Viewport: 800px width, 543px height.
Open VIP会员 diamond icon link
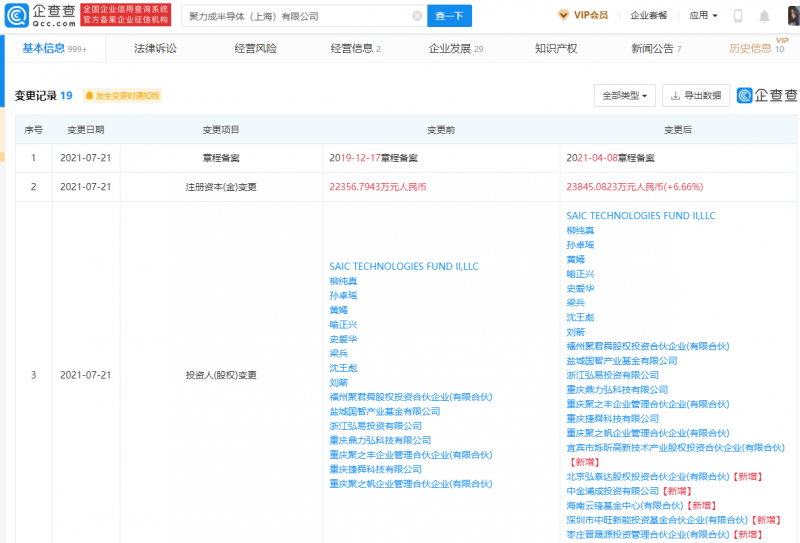coord(584,16)
